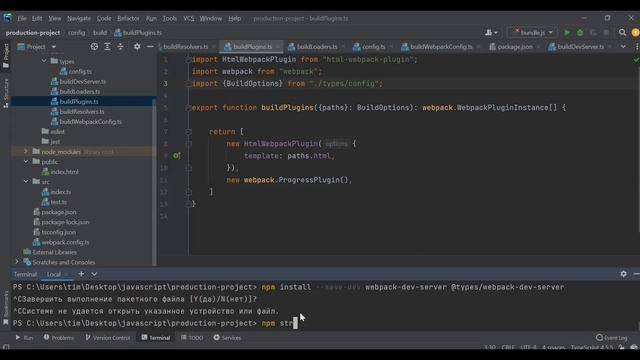Click the production-project breadcrumb

(x=33, y=33)
